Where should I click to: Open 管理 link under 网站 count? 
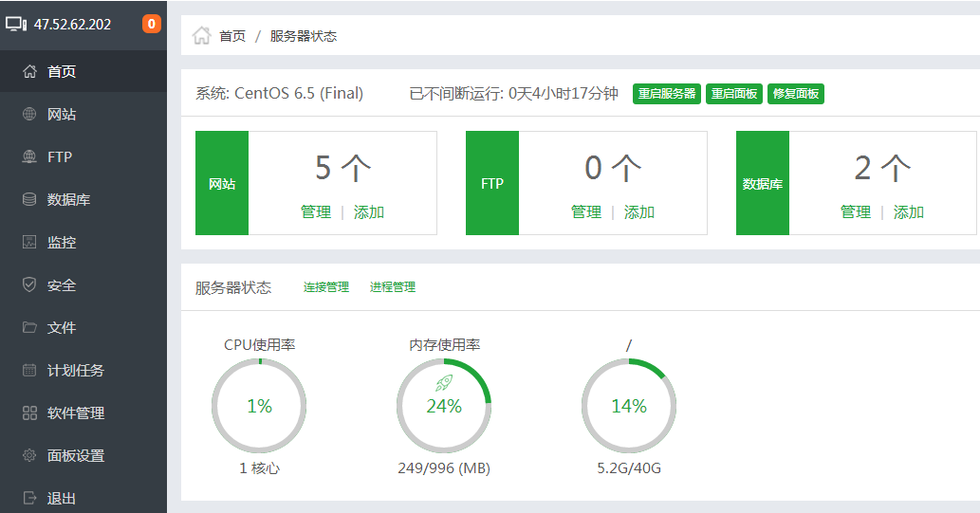tap(316, 212)
